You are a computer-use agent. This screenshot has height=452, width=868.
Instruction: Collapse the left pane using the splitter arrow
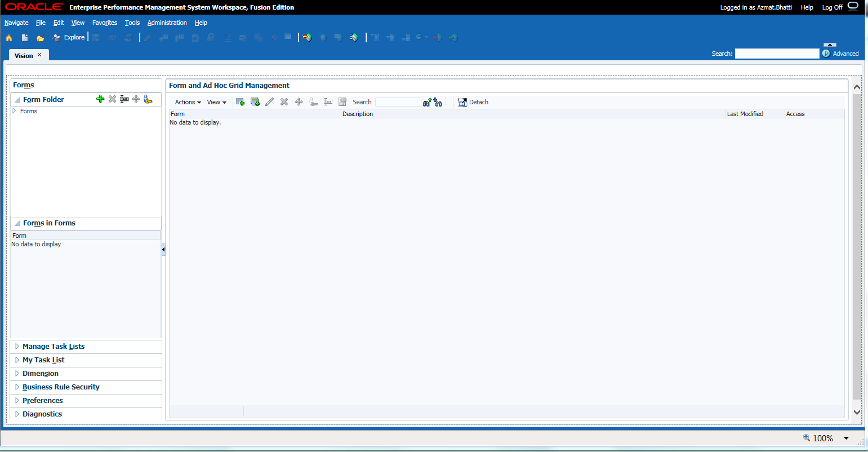(163, 249)
